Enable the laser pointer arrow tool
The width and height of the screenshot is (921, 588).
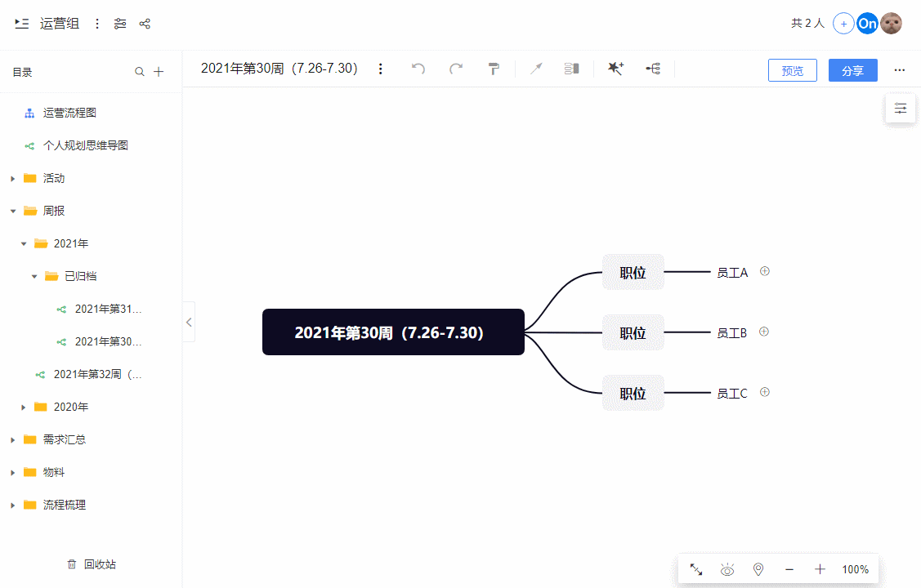(x=536, y=69)
